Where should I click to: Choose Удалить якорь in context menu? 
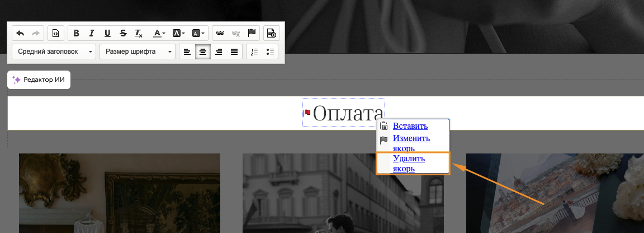[x=409, y=164]
